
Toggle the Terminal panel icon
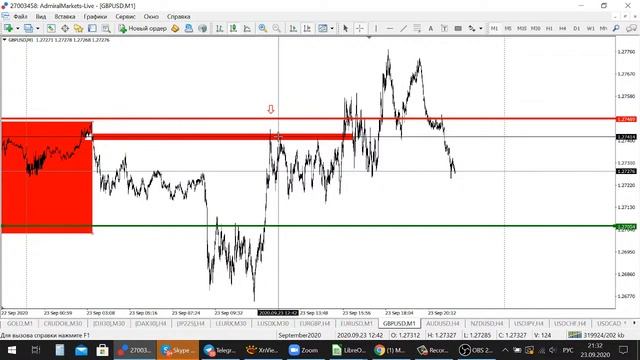pyautogui.click(x=92, y=28)
